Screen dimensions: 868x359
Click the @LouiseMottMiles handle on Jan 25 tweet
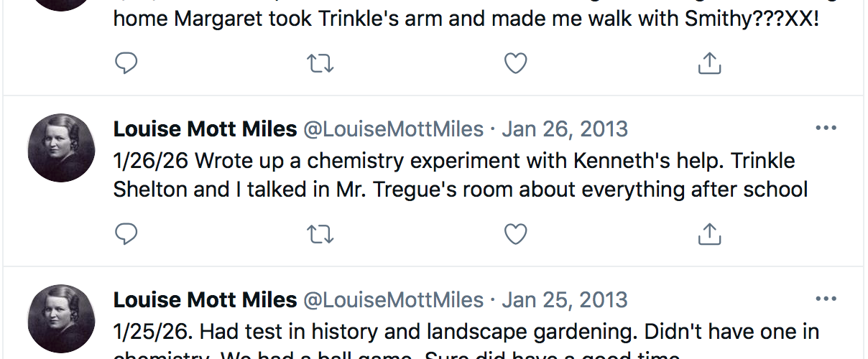point(393,300)
